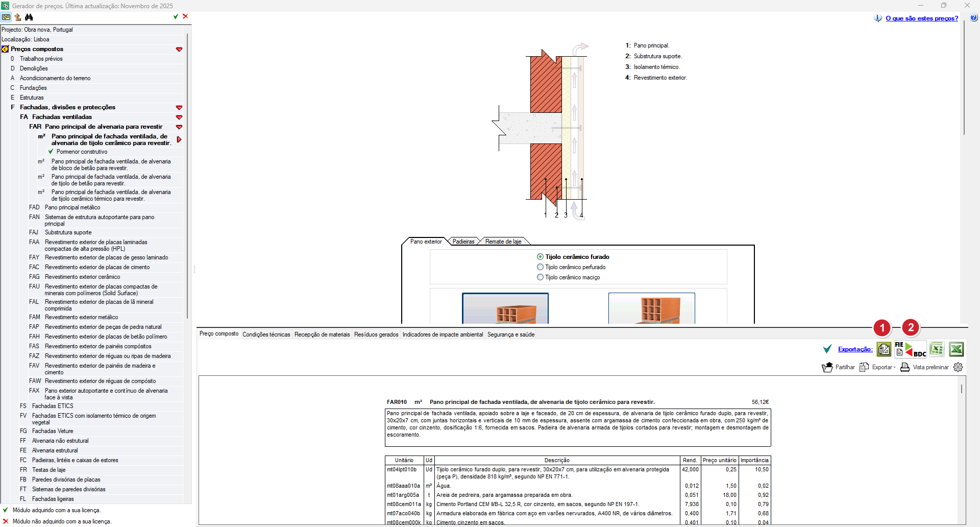This screenshot has height=527, width=980.
Task: Open settings via the gear icon
Action: (x=958, y=367)
